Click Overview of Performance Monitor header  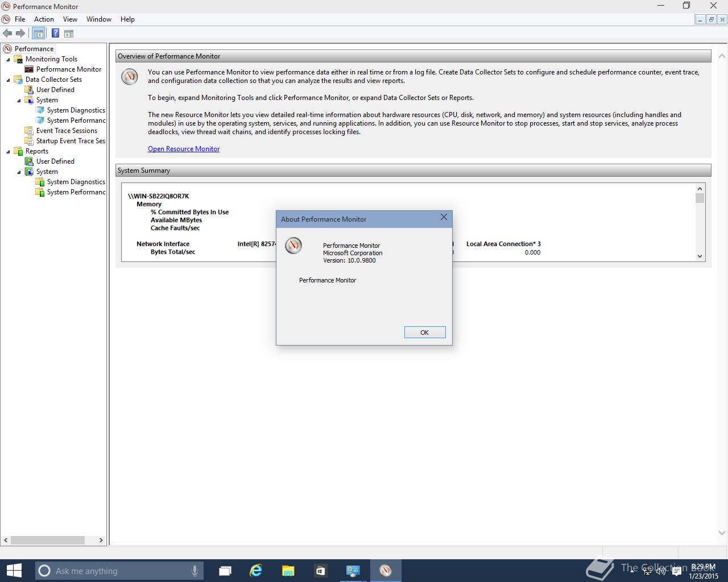tap(413, 56)
